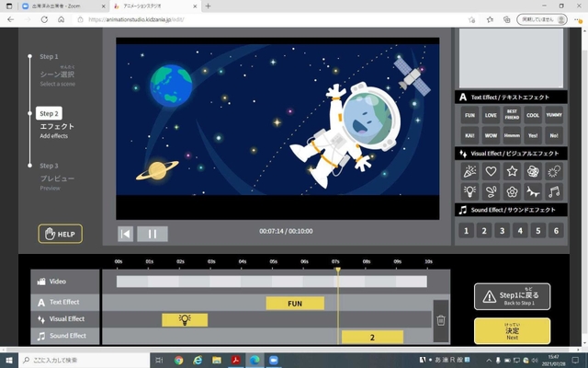Pause the animation playback

click(x=153, y=234)
